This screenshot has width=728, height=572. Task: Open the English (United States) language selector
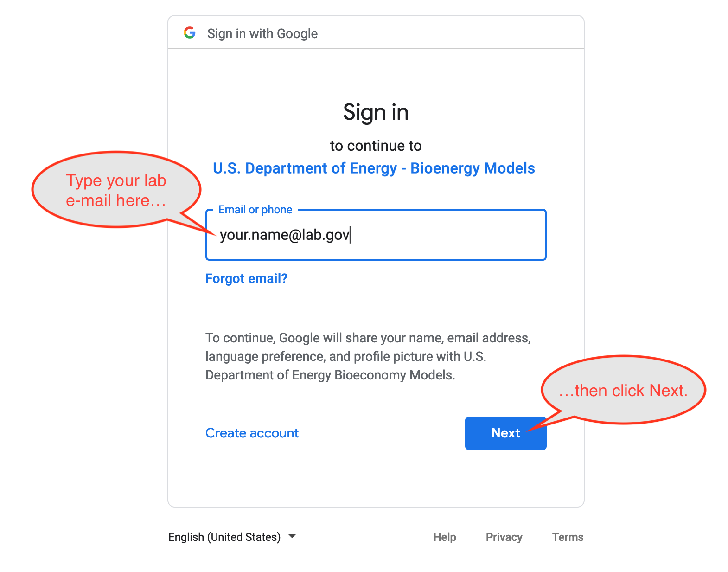pyautogui.click(x=225, y=537)
